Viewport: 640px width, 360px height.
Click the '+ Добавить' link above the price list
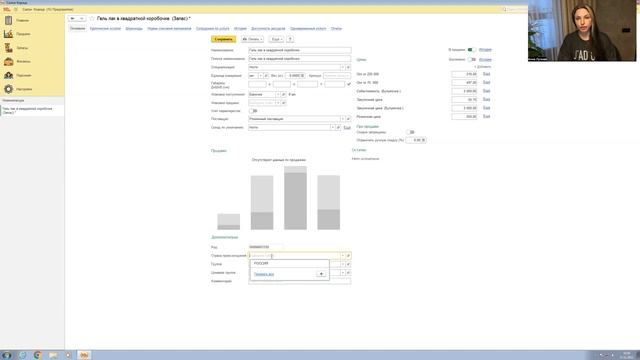pos(482,67)
